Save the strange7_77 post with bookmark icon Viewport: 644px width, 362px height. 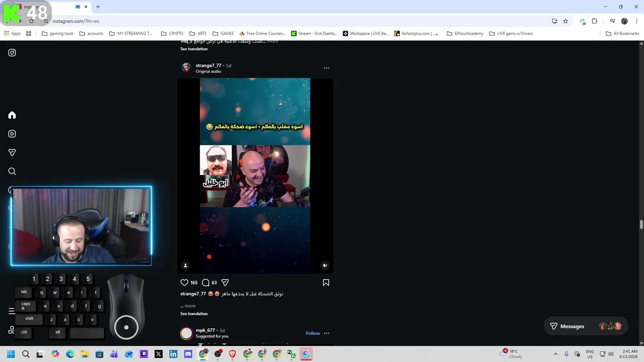(x=326, y=283)
